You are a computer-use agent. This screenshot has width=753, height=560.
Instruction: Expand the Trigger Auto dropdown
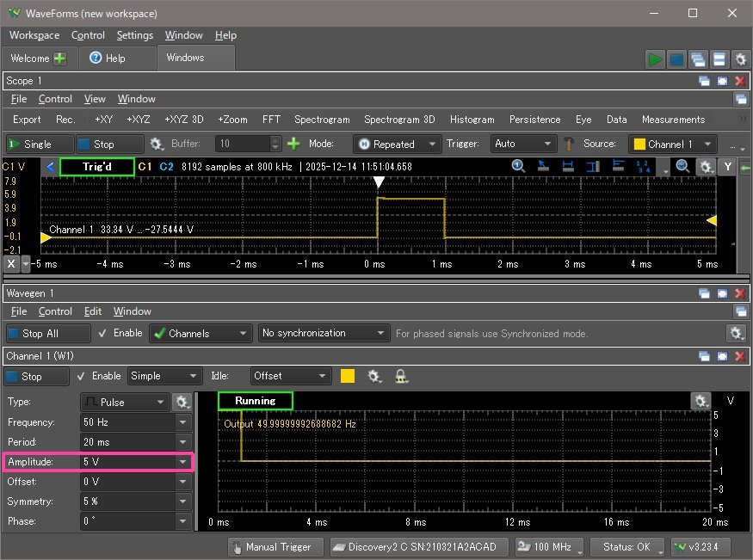[x=524, y=144]
